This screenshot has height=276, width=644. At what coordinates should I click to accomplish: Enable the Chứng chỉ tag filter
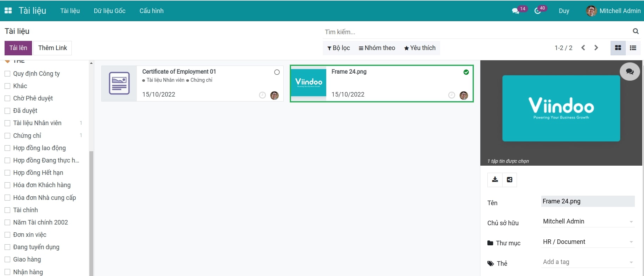click(x=7, y=136)
